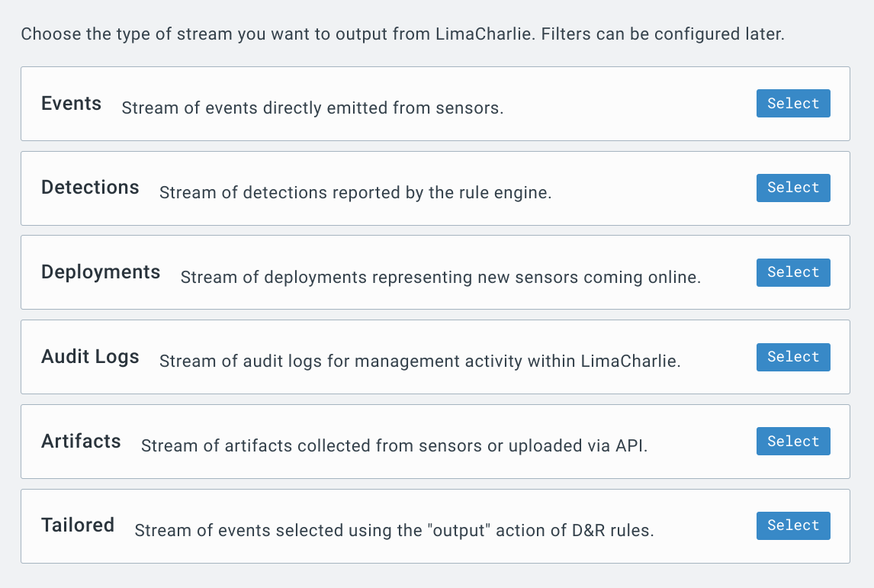874x588 pixels.
Task: Select the Detections stream type
Action: click(793, 188)
